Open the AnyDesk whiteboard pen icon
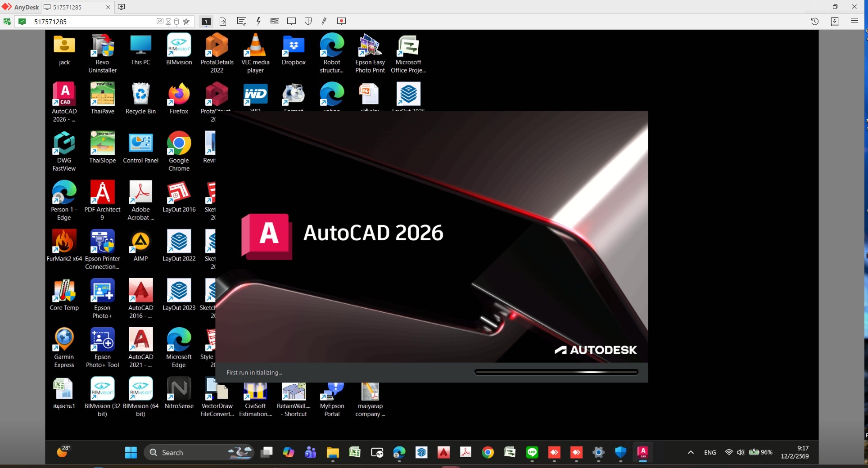Image resolution: width=868 pixels, height=468 pixels. click(325, 21)
